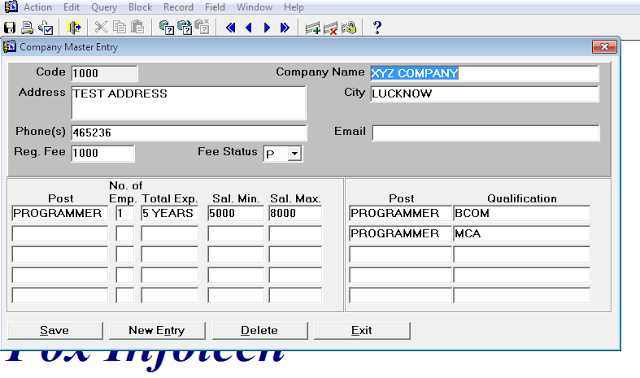Click the Delete button

coord(260,330)
